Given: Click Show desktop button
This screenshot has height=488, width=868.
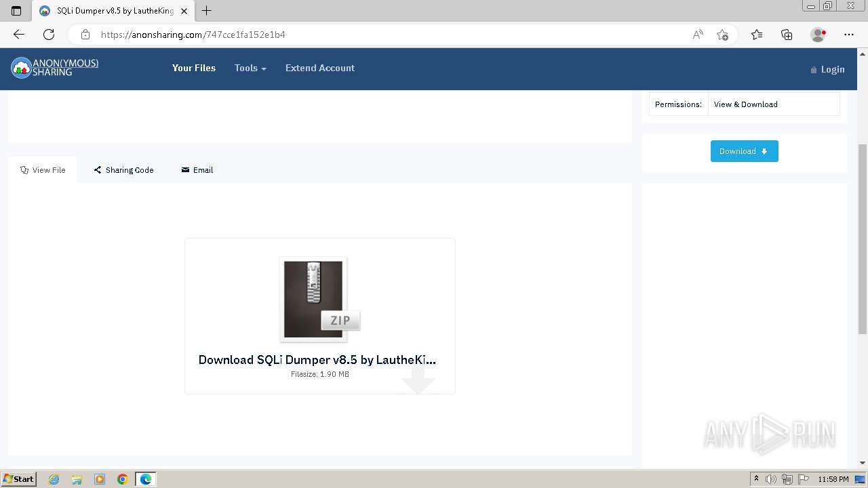Looking at the screenshot, I should 860,479.
